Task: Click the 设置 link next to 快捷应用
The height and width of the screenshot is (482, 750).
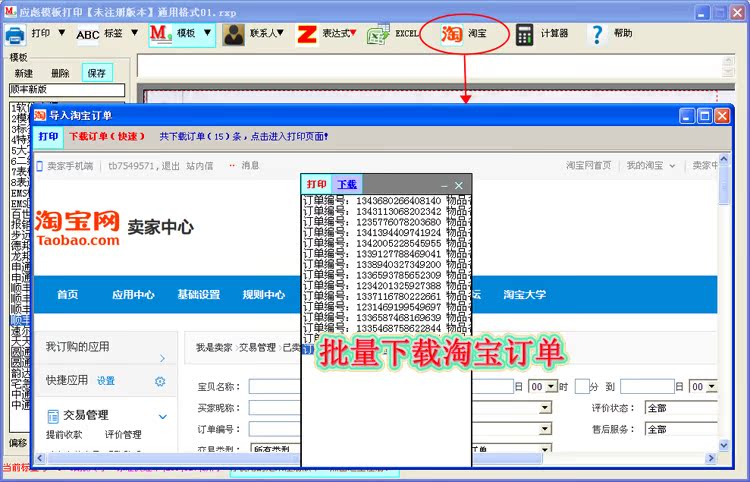Action: click(106, 381)
